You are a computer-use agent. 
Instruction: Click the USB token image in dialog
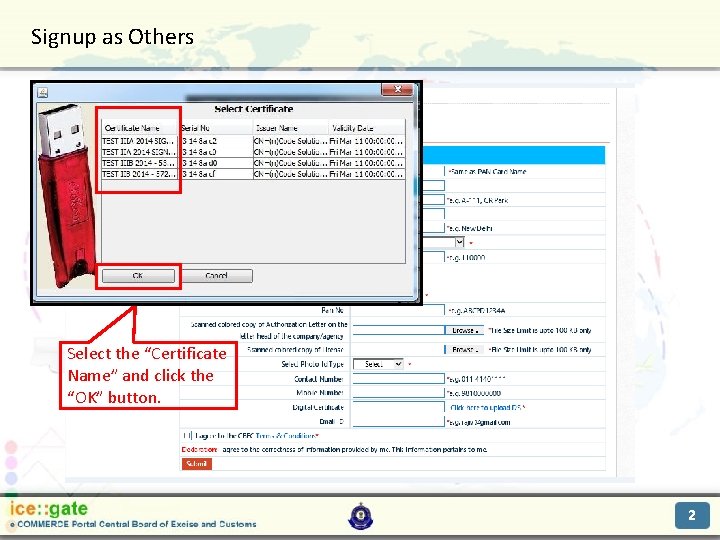click(x=65, y=196)
